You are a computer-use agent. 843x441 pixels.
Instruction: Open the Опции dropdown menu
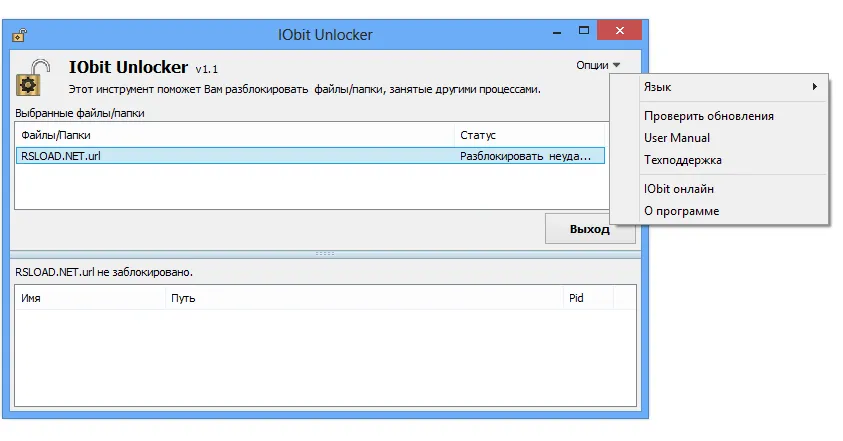(x=598, y=65)
